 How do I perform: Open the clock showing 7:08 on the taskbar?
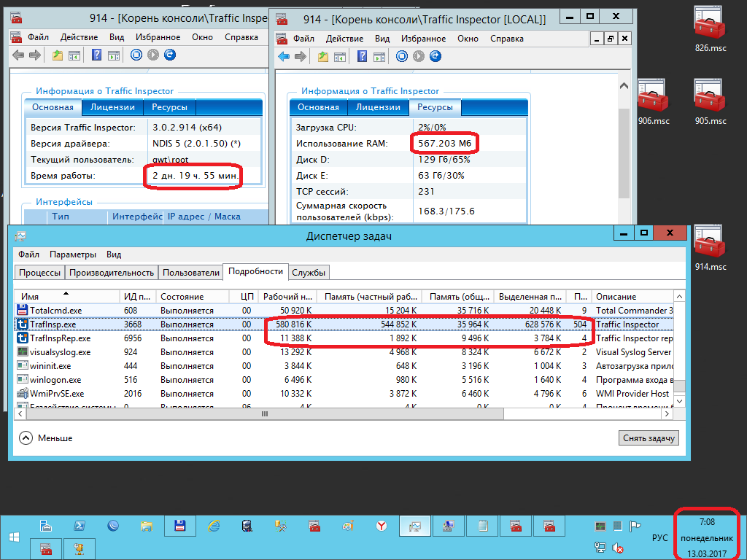(x=707, y=538)
